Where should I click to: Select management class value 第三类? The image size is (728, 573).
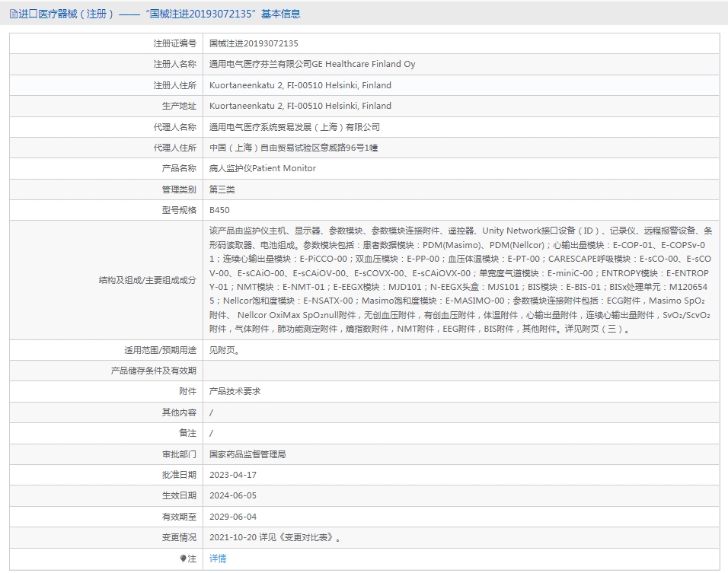coord(222,189)
